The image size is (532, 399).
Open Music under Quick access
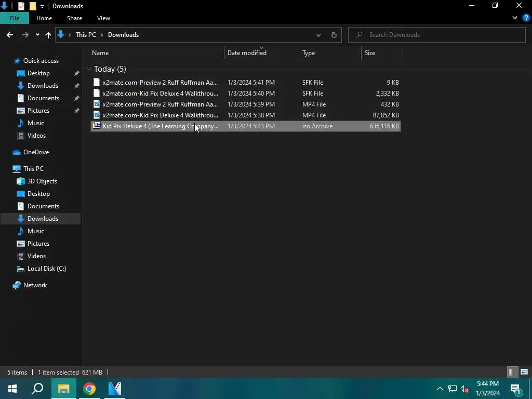(35, 123)
